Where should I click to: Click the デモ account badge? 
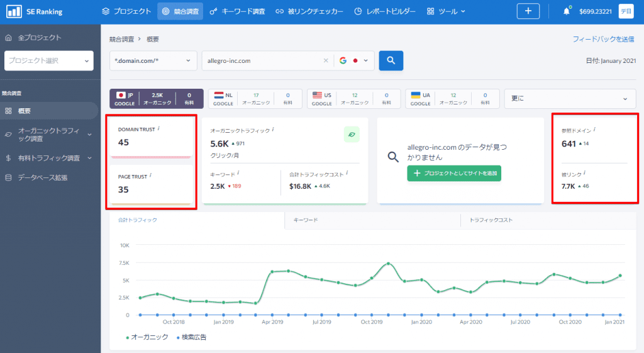pos(626,11)
